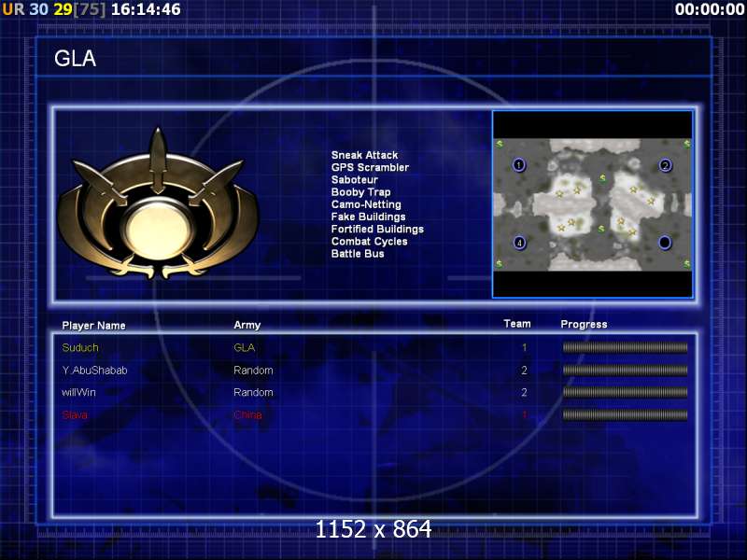Select Booby Trap in the ability list
Viewport: 747px width, 560px height.
360,192
